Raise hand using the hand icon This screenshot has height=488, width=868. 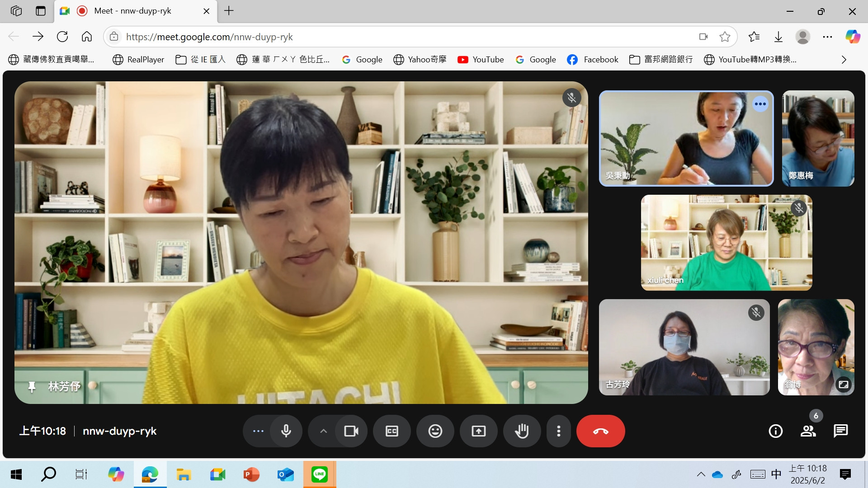tap(522, 431)
